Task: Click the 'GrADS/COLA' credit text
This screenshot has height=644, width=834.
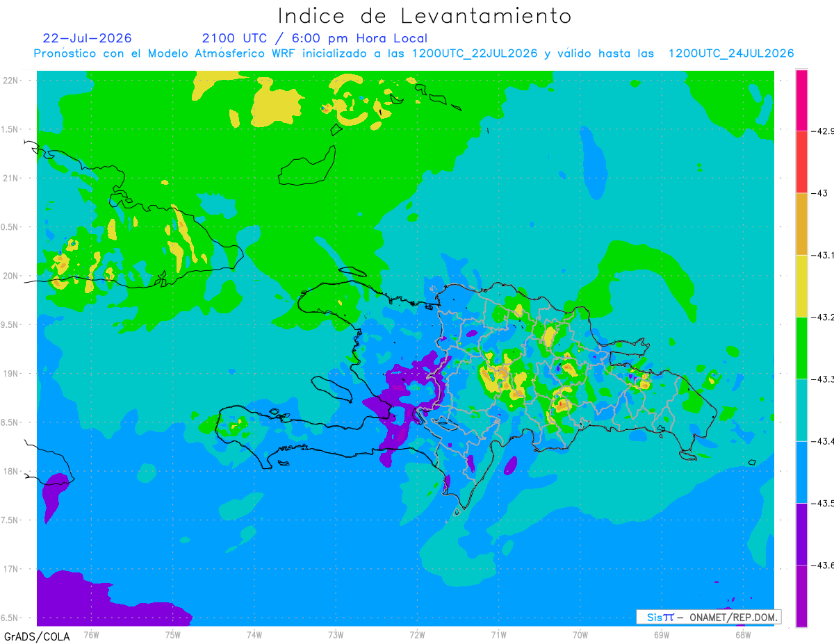Action: (36, 636)
